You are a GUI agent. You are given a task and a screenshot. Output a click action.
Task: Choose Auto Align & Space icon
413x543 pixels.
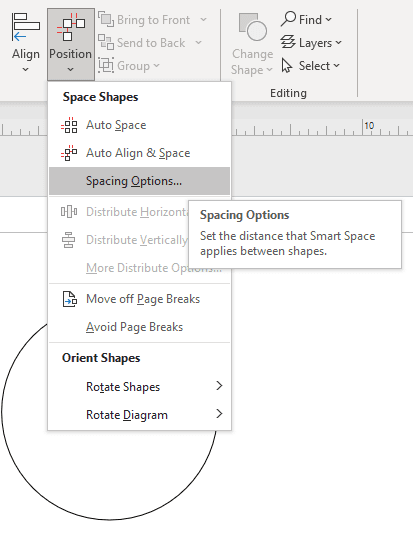(69, 153)
